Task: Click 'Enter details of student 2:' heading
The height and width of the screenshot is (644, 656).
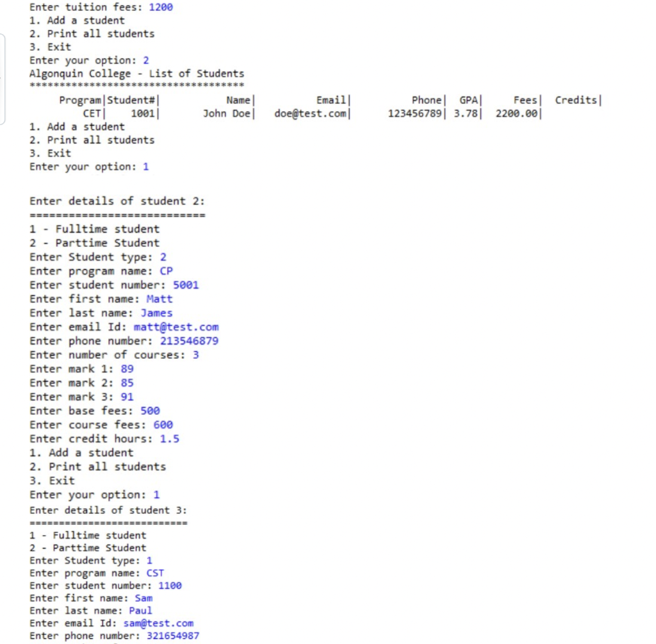Action: coord(105,201)
